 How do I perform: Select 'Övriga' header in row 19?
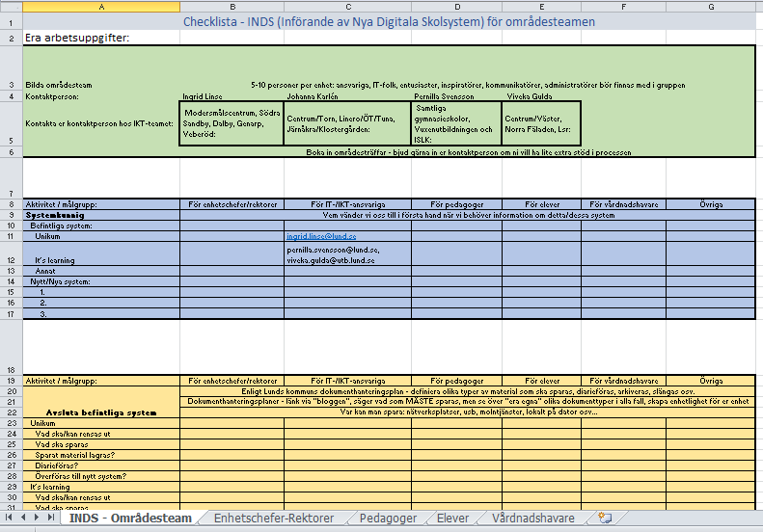(711, 381)
